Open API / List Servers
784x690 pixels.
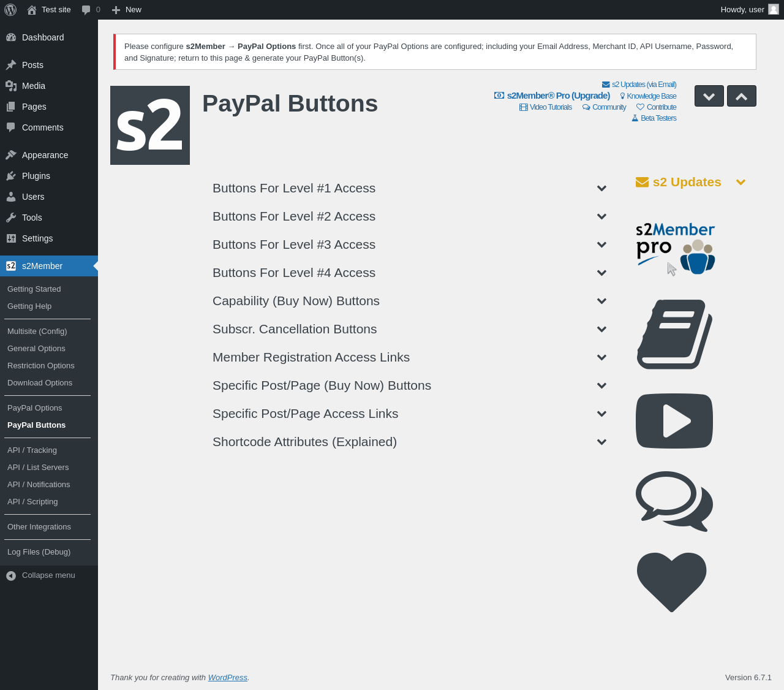[x=49, y=468]
